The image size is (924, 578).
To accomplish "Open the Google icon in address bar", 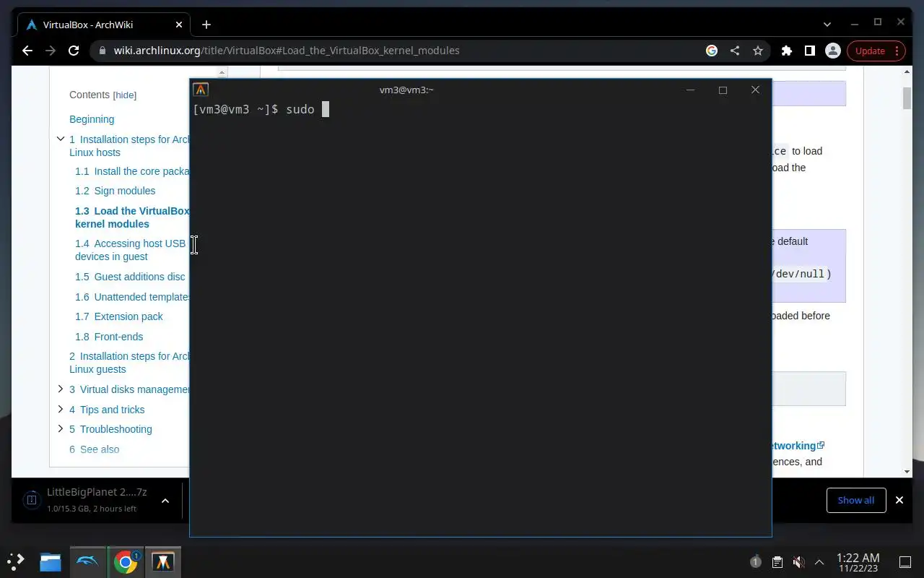I will pos(712,51).
